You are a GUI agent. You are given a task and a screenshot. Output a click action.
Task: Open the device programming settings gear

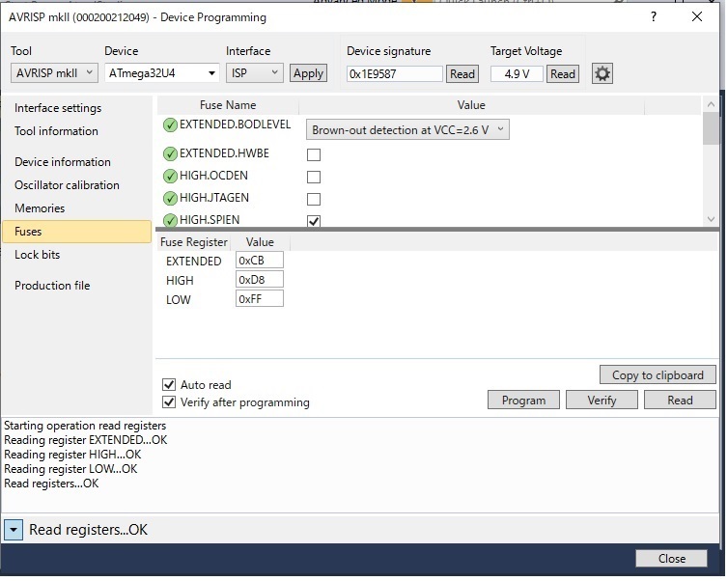(x=602, y=73)
